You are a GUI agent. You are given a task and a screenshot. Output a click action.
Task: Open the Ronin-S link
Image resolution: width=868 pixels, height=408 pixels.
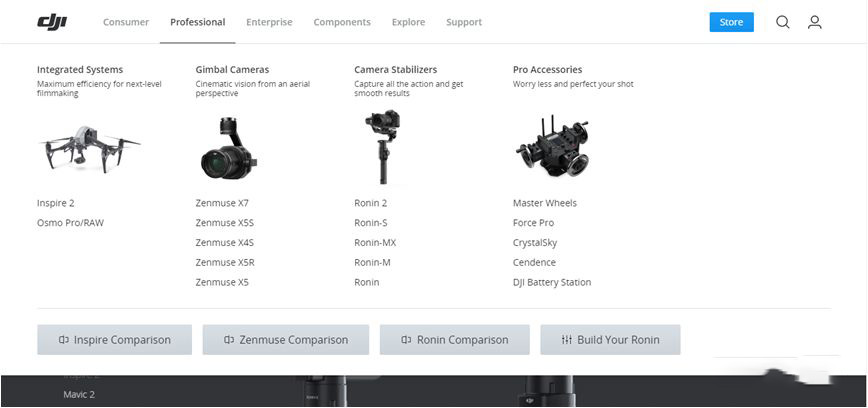[x=370, y=223]
